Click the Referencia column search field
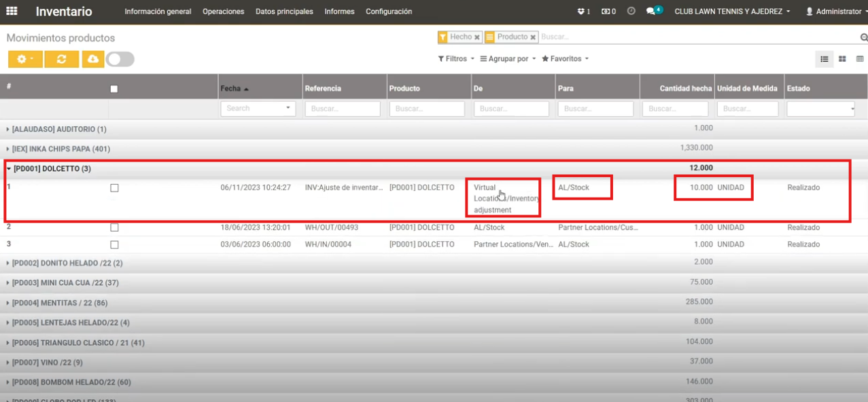The width and height of the screenshot is (868, 402). [342, 109]
